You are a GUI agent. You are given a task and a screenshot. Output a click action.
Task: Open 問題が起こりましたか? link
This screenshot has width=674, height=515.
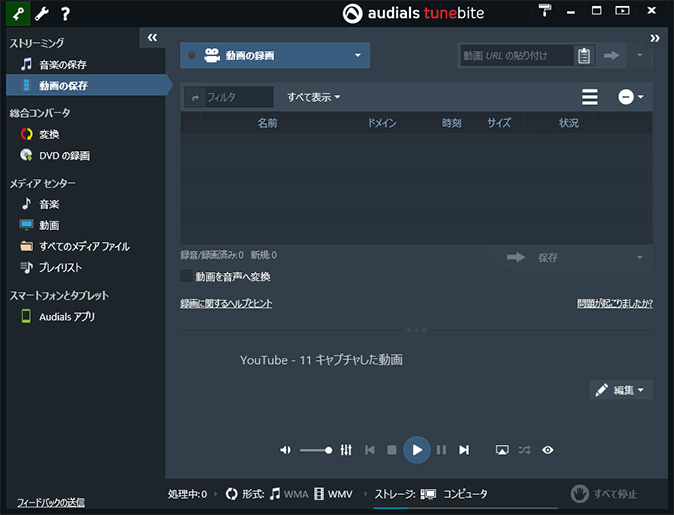click(615, 303)
